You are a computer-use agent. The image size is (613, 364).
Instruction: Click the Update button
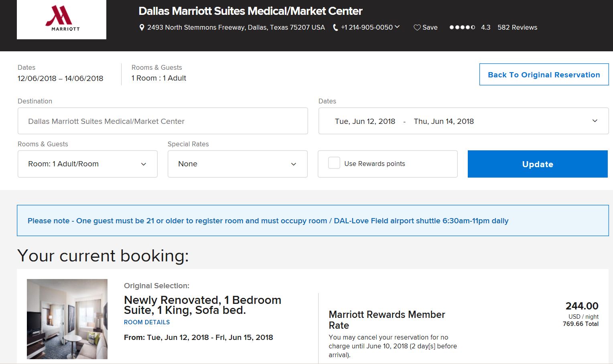[538, 164]
